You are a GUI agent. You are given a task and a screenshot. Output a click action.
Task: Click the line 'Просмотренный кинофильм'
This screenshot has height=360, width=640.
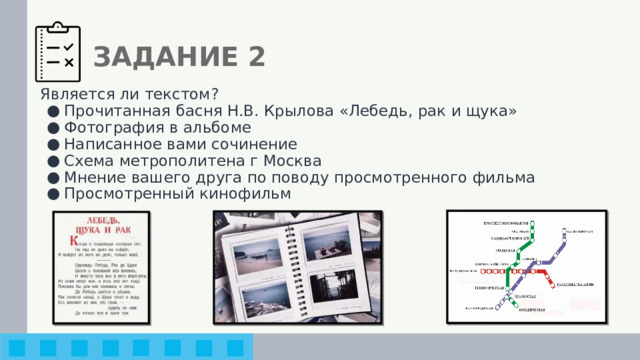tap(178, 193)
